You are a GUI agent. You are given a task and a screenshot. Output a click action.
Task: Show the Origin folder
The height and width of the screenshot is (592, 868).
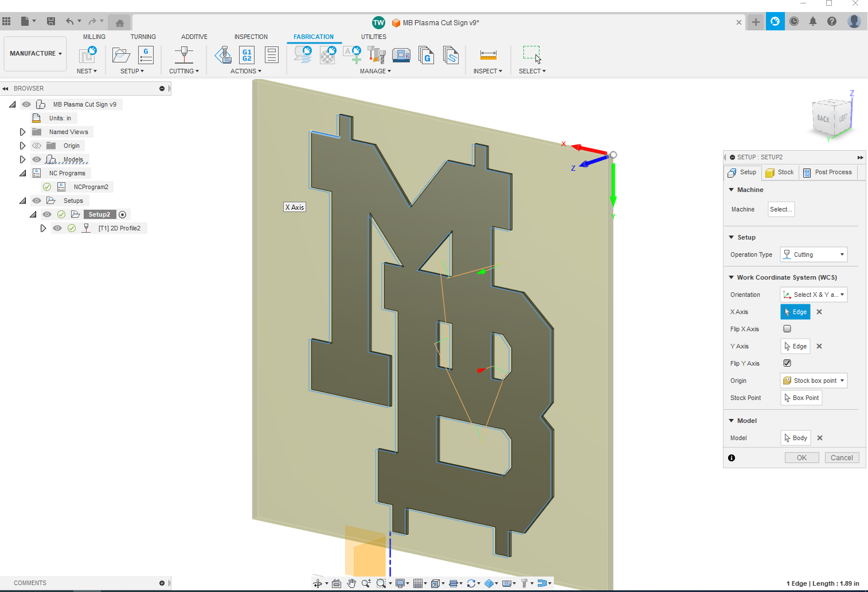point(37,146)
